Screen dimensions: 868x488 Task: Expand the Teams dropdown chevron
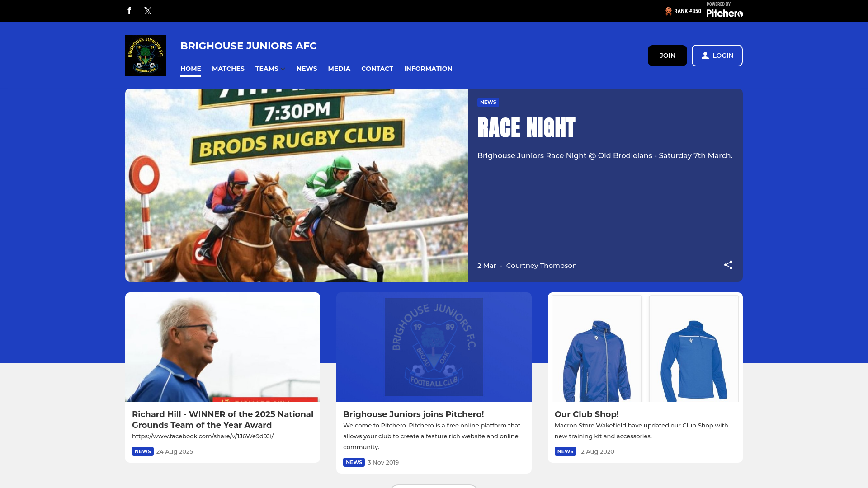point(283,69)
